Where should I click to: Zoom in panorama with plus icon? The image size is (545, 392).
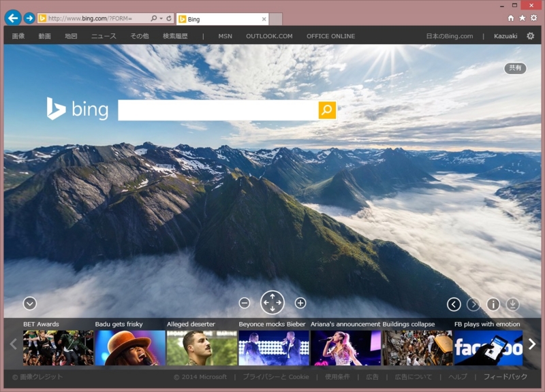click(300, 303)
